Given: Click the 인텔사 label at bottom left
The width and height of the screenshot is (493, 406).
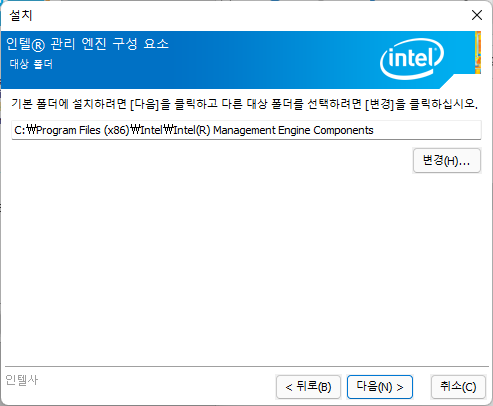Looking at the screenshot, I should point(22,380).
